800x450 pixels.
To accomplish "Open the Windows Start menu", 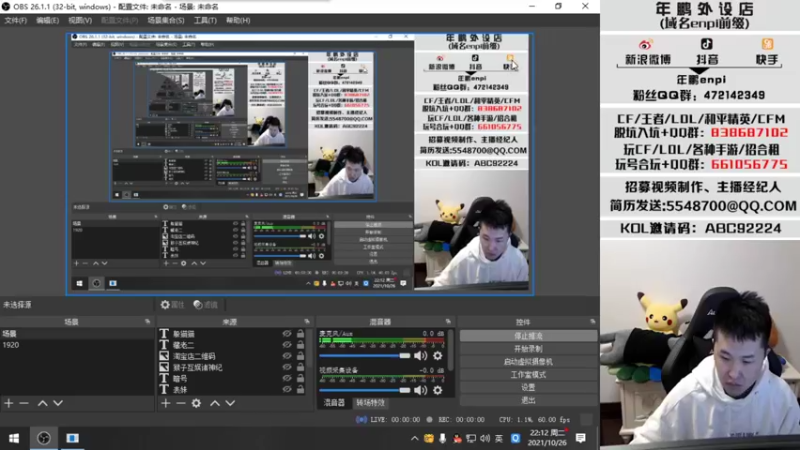I will (14, 438).
